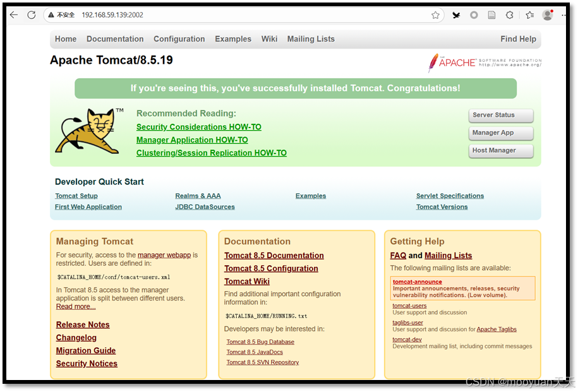Open the Security Notices link
578x392 pixels.
[87, 364]
